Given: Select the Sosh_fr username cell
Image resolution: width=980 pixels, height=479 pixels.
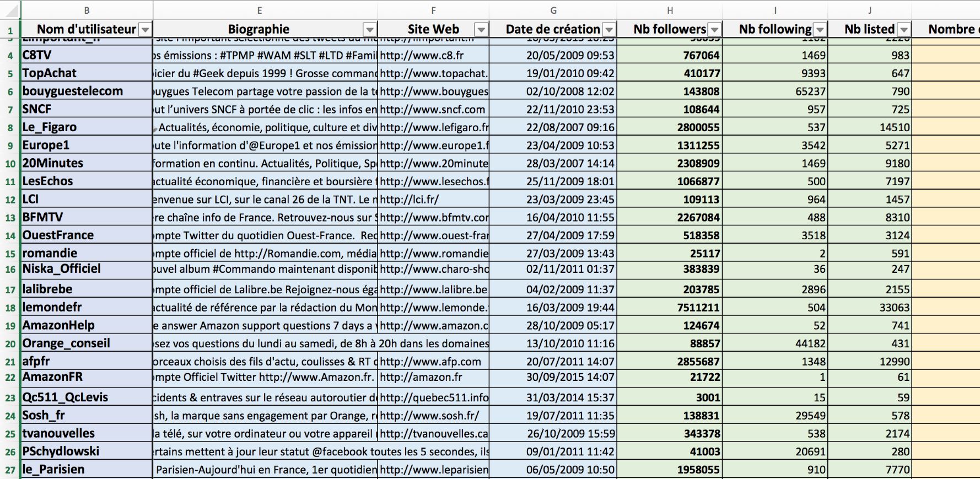Looking at the screenshot, I should click(87, 416).
